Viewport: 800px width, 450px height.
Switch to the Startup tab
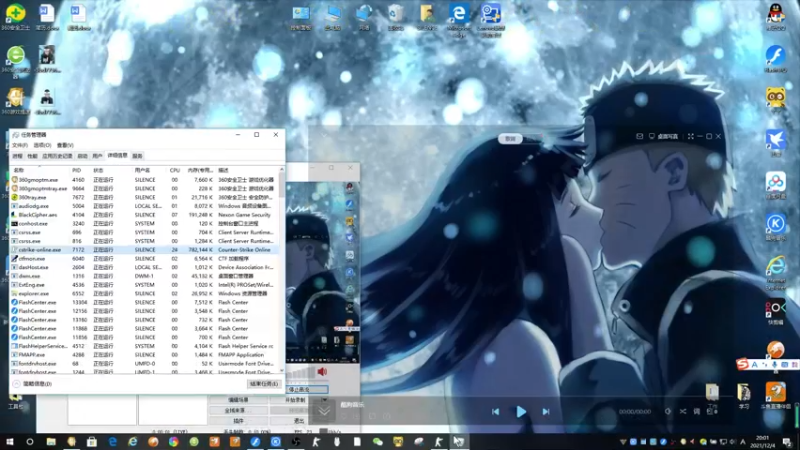pos(82,156)
